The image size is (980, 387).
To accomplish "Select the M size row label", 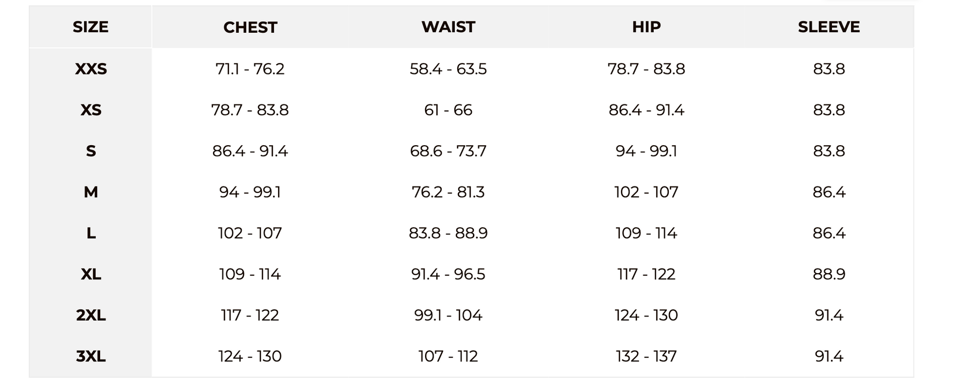I will point(91,192).
